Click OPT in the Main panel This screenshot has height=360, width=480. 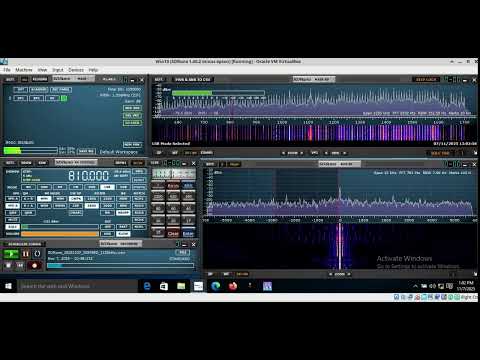(21, 90)
